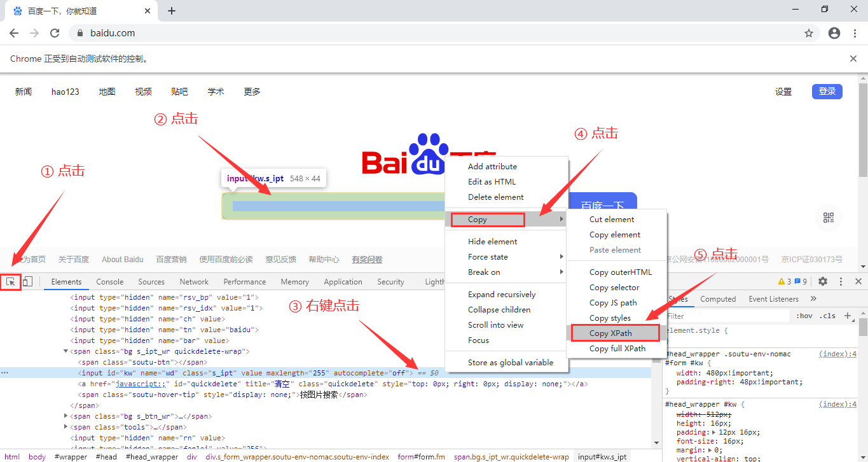Select Hide element
868x462 pixels.
click(507, 241)
